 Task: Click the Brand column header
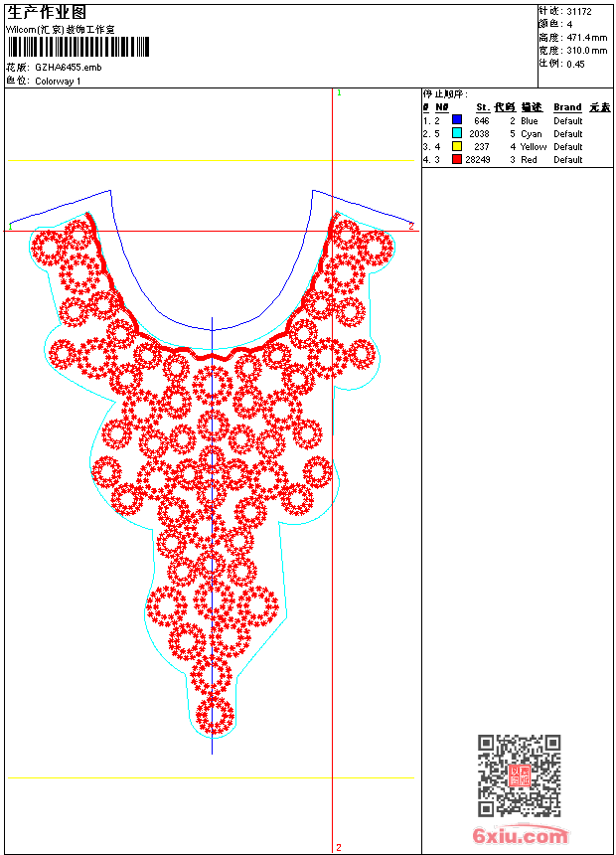click(x=567, y=107)
